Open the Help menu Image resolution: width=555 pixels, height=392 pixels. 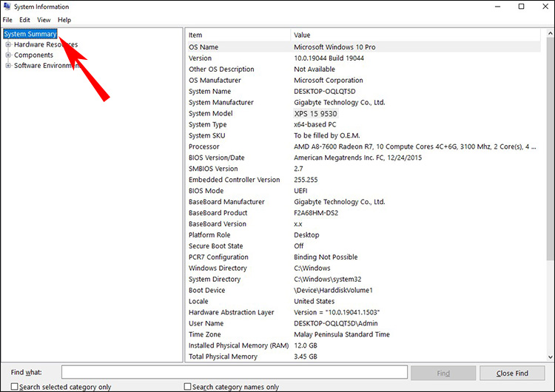point(64,20)
